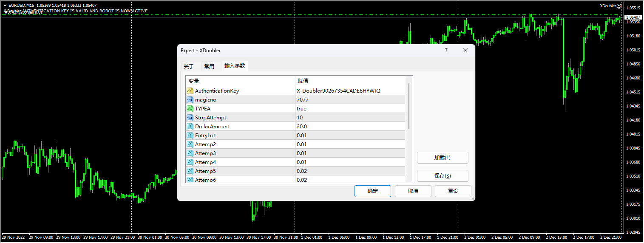The width and height of the screenshot is (644, 243).
Task: Select the 输入参数 tab
Action: (235, 66)
